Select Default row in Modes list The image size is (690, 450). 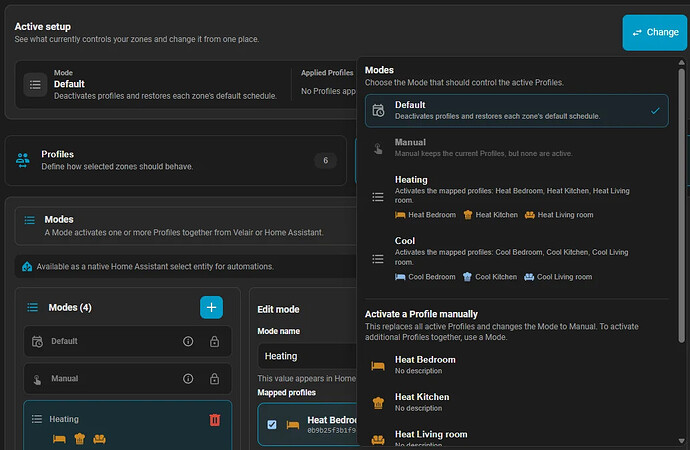click(128, 341)
